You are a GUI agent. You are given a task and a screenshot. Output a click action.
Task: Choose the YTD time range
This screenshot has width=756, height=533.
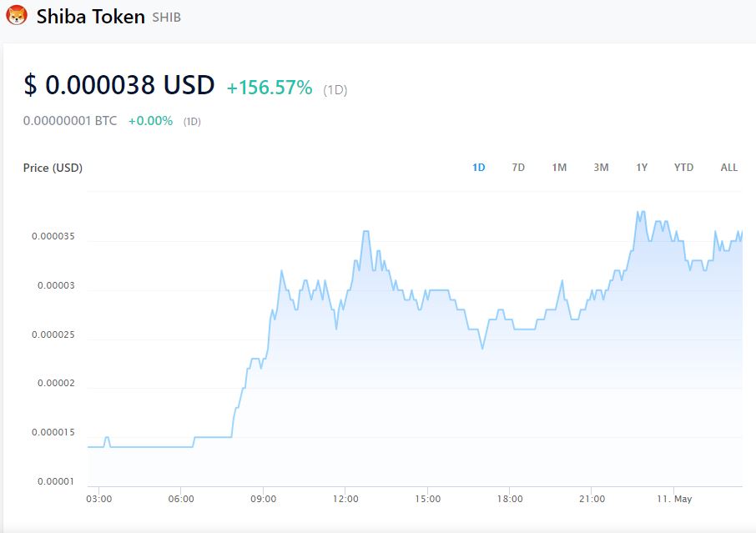coord(683,168)
